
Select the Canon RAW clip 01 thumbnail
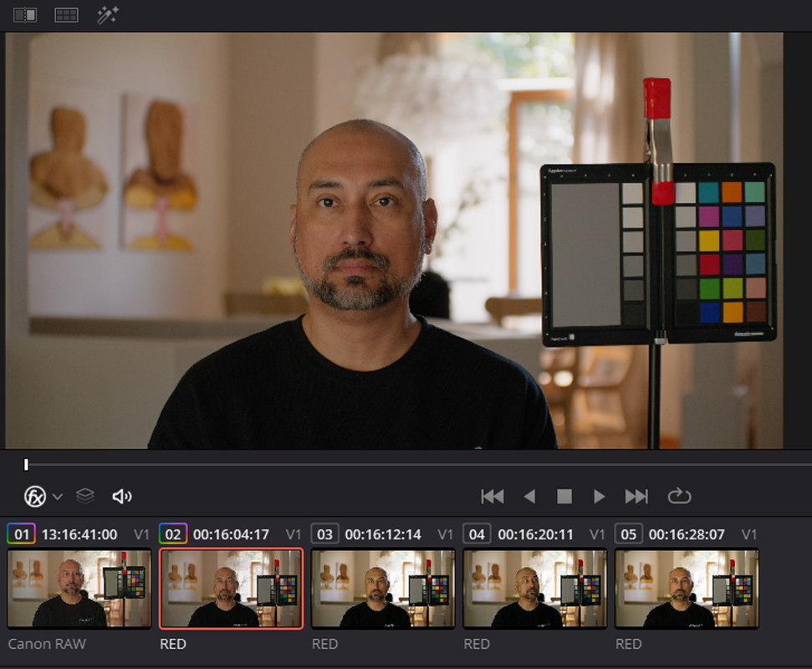coord(79,589)
